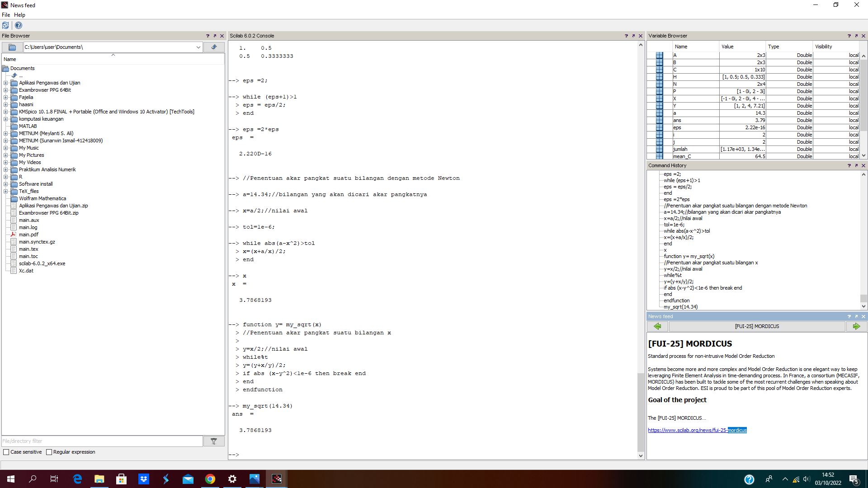Undock the File Browser panel
This screenshot has width=868, height=488.
tap(215, 36)
